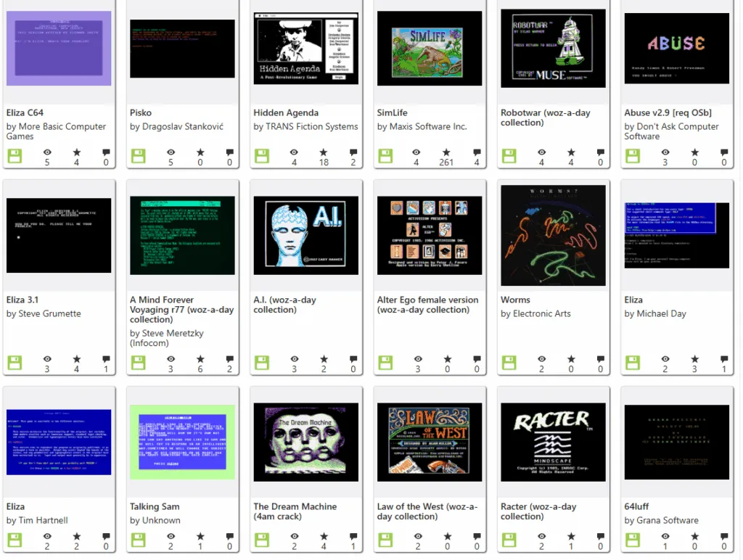Click the floppy disk icon on Alter Ego card
Screen dimensions: 743x560
point(386,363)
